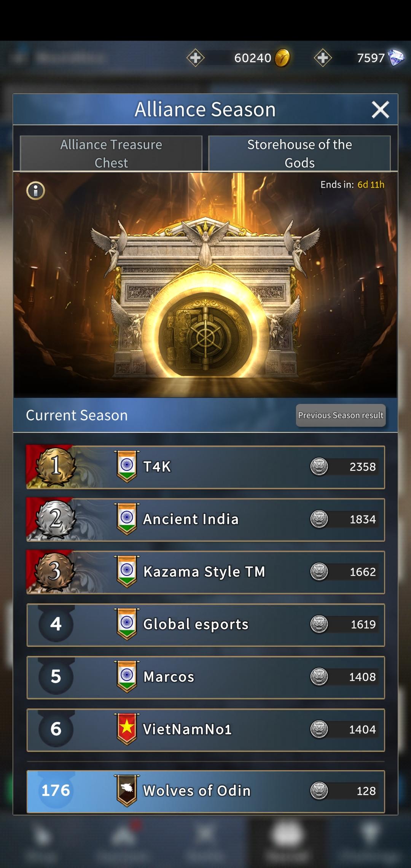The width and height of the screenshot is (411, 868).
Task: Click the diamond gem currency icon
Action: click(396, 58)
